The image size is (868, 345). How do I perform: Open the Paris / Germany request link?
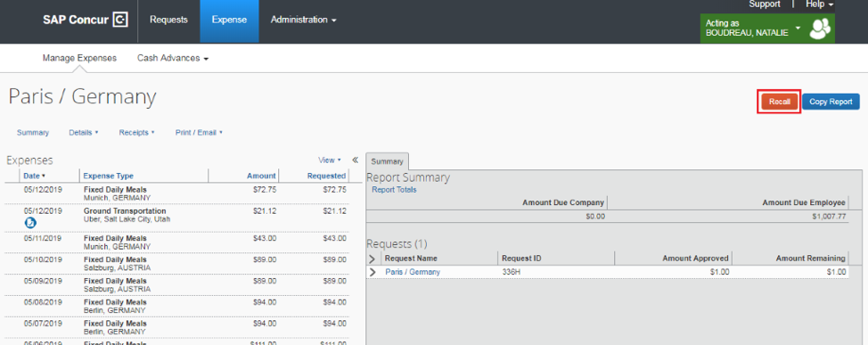tap(413, 272)
